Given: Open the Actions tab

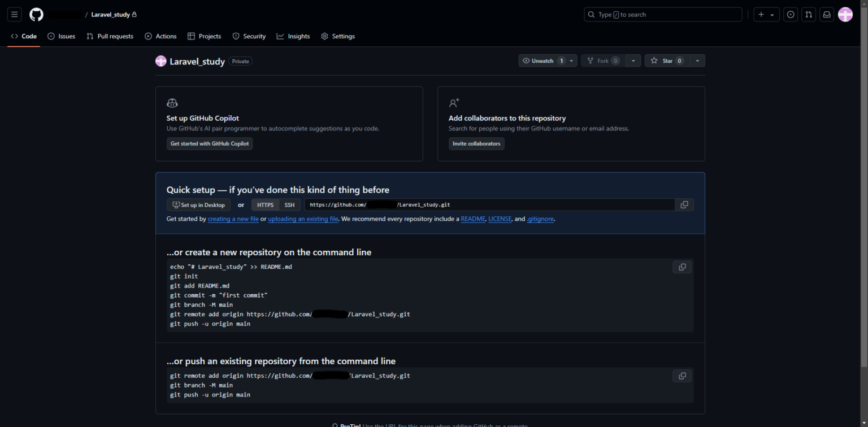Looking at the screenshot, I should pos(166,36).
